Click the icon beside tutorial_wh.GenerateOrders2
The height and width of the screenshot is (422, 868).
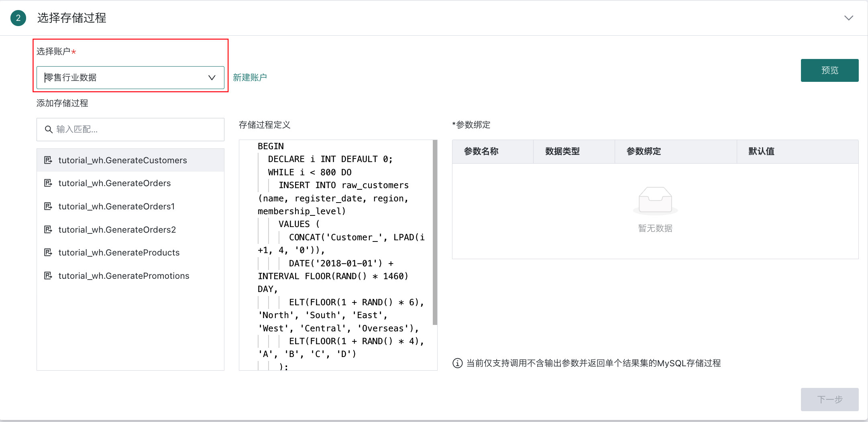point(48,229)
